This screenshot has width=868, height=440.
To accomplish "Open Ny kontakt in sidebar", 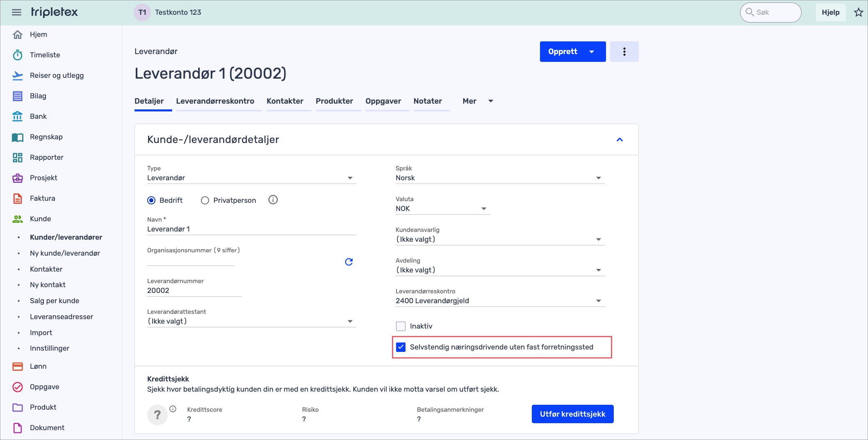I will point(48,285).
